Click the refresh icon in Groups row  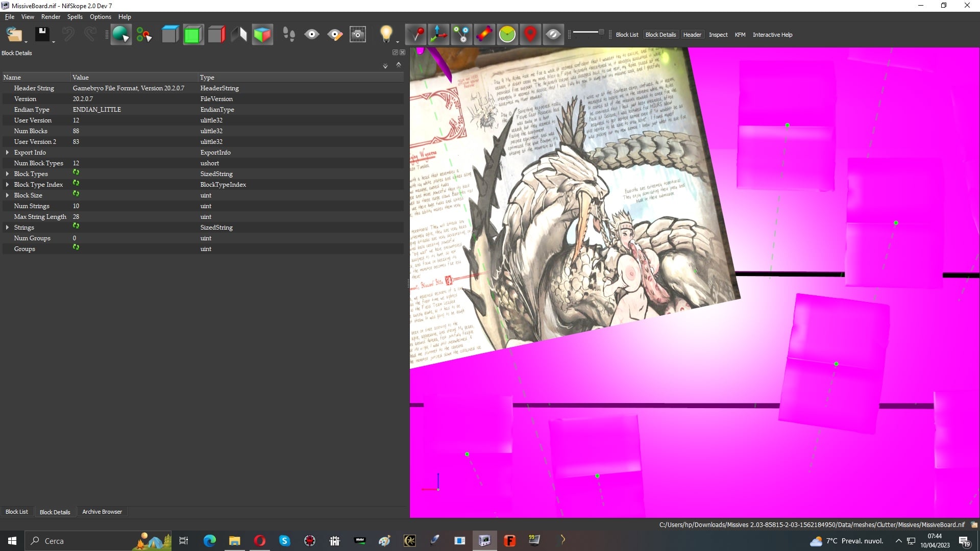tap(76, 247)
